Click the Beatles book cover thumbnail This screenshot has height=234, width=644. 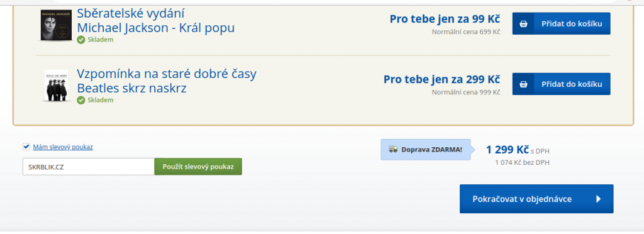pos(56,86)
